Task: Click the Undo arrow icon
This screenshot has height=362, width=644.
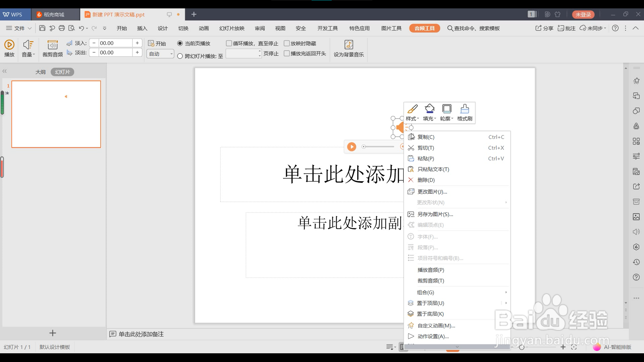Action: coord(81,28)
